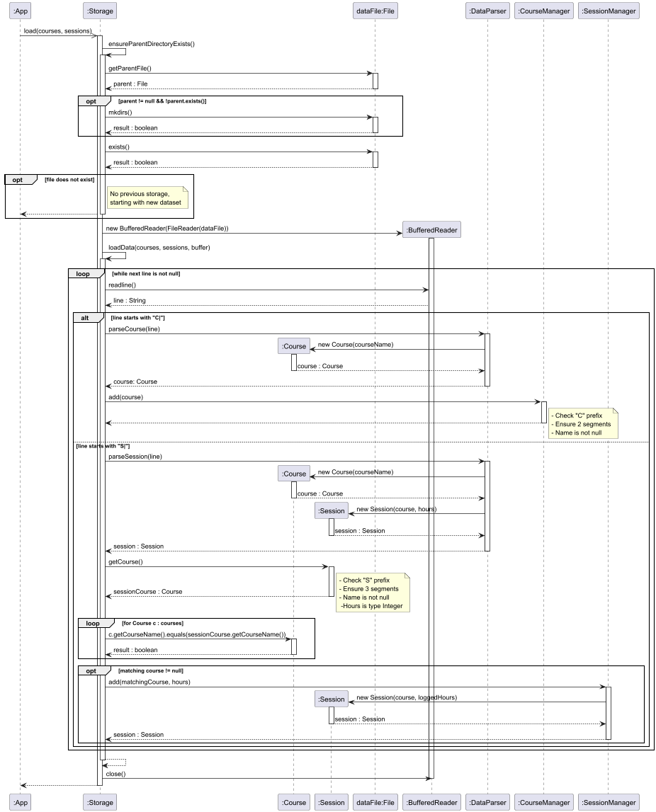
Task: Click the new BufferedReader(FileReader(dataFile)) message
Action: 167,229
